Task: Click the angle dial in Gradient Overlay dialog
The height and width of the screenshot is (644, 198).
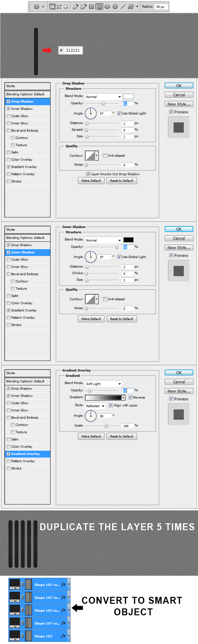Action: pyautogui.click(x=91, y=416)
